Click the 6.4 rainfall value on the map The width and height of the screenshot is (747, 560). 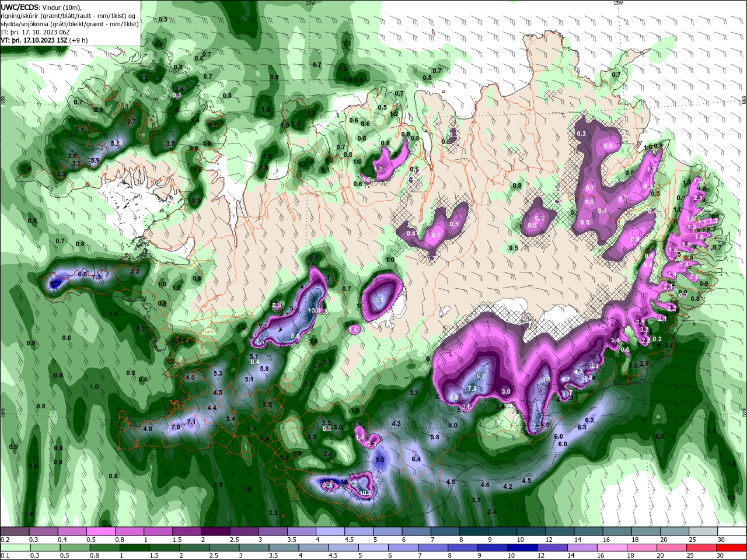[x=416, y=459]
